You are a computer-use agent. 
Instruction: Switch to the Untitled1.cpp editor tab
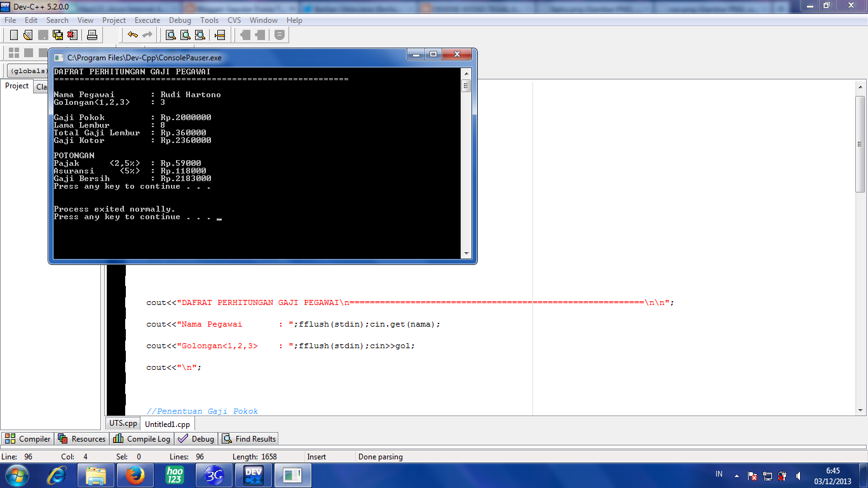tap(167, 424)
